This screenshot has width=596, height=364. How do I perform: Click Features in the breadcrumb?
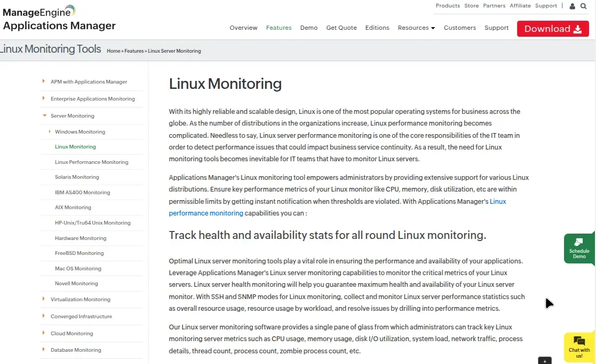(x=134, y=51)
